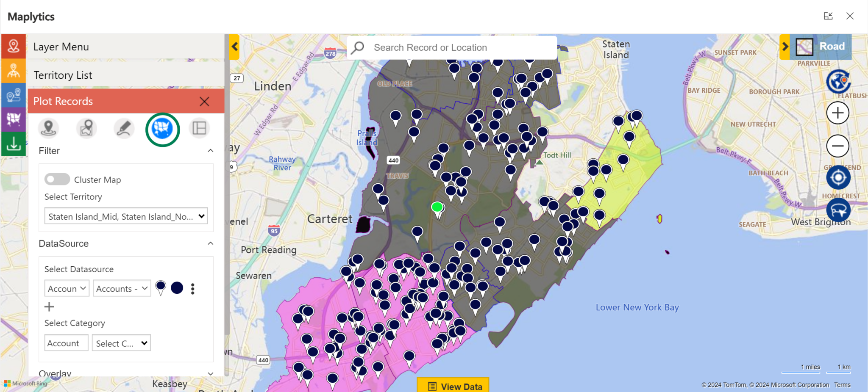Open the Territory List panel

(x=63, y=75)
